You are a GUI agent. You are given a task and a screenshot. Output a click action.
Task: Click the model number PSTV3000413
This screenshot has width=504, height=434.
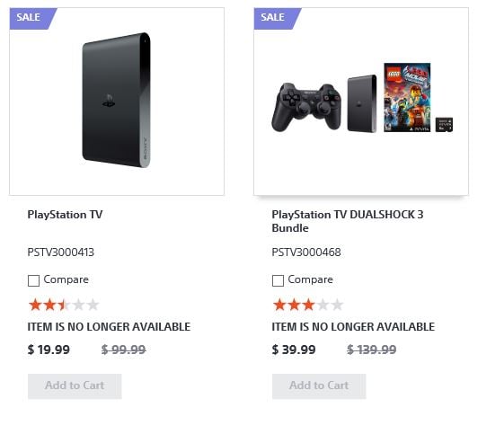[x=61, y=252]
